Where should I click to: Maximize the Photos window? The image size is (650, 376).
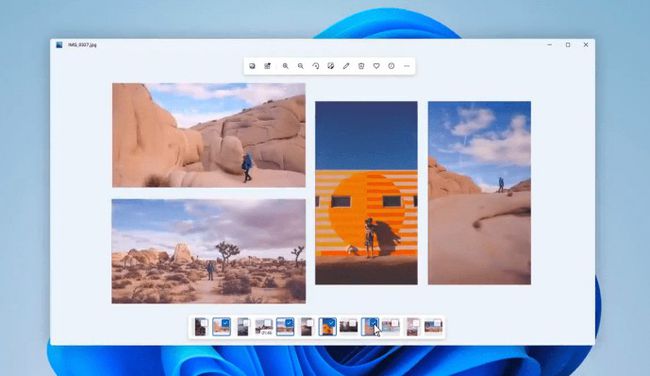pyautogui.click(x=568, y=45)
